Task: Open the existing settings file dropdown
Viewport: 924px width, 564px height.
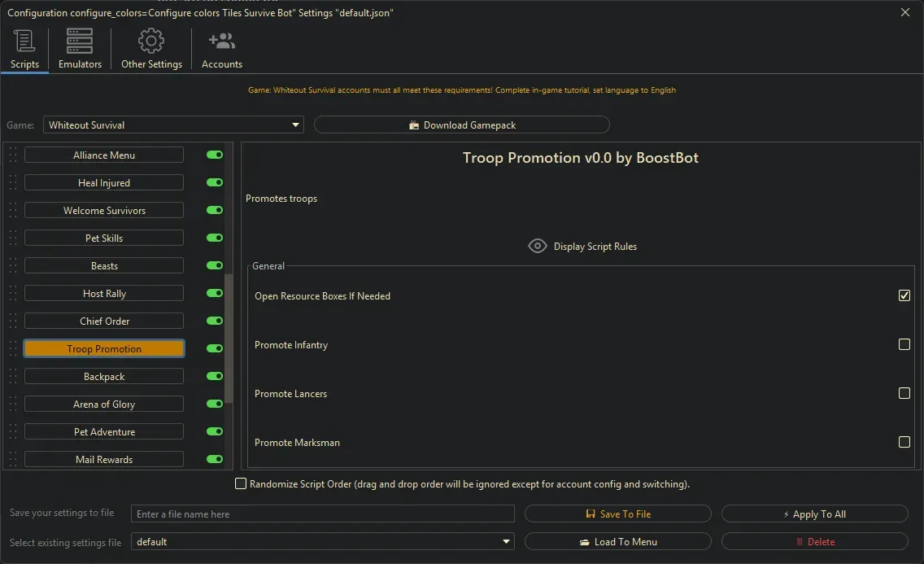Action: (x=507, y=542)
